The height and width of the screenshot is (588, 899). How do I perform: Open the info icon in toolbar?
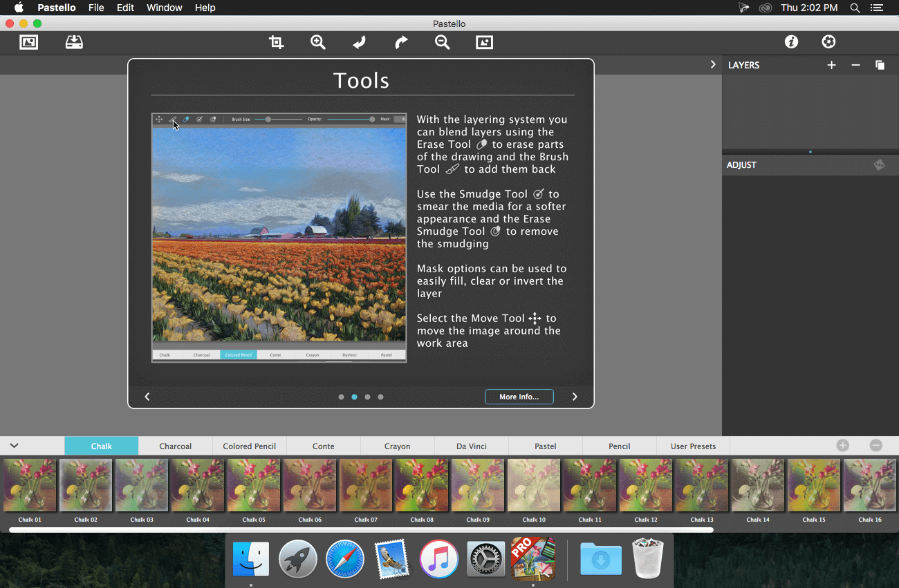791,42
